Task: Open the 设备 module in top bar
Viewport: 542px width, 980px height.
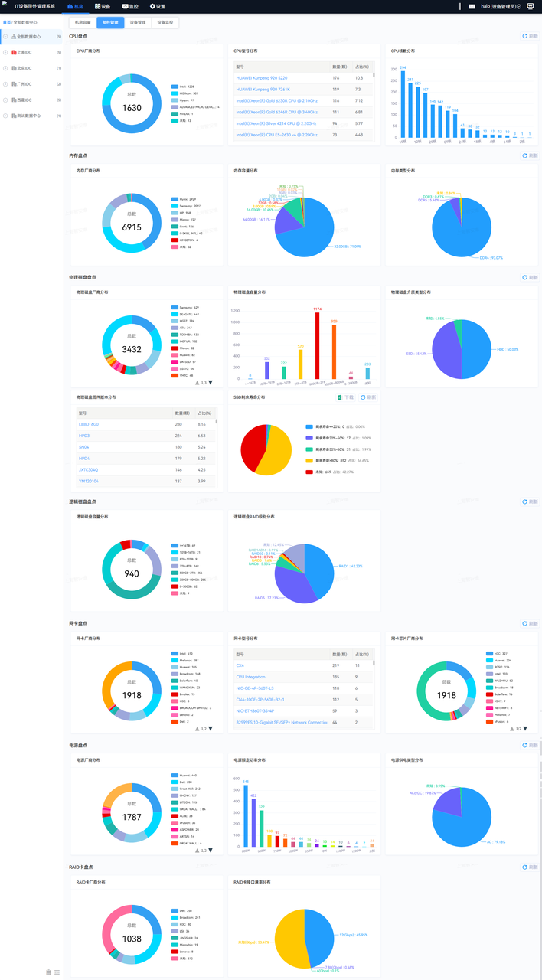Action: coord(103,6)
